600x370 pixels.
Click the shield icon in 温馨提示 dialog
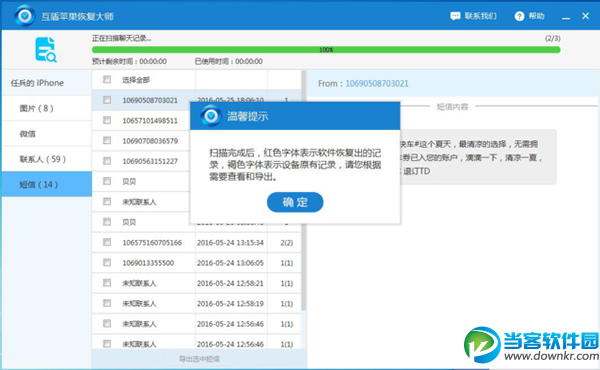point(210,116)
